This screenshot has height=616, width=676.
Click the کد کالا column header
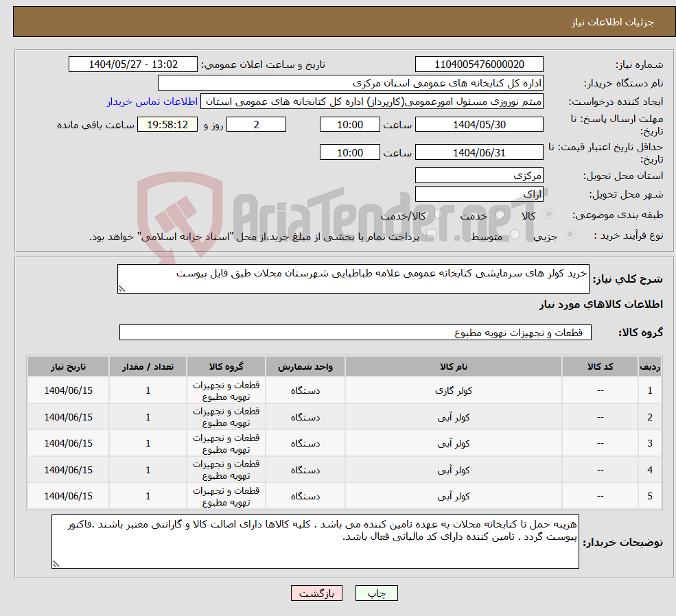(600, 366)
